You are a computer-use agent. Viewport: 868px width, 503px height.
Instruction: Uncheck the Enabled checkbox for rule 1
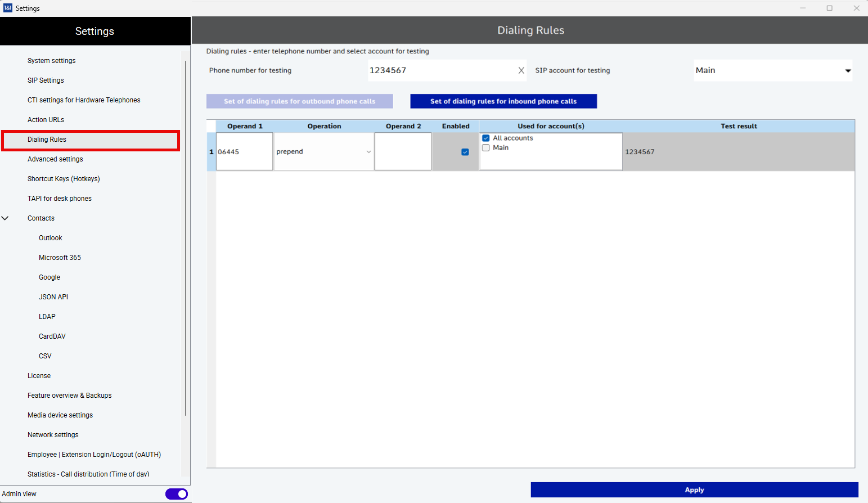tap(465, 152)
